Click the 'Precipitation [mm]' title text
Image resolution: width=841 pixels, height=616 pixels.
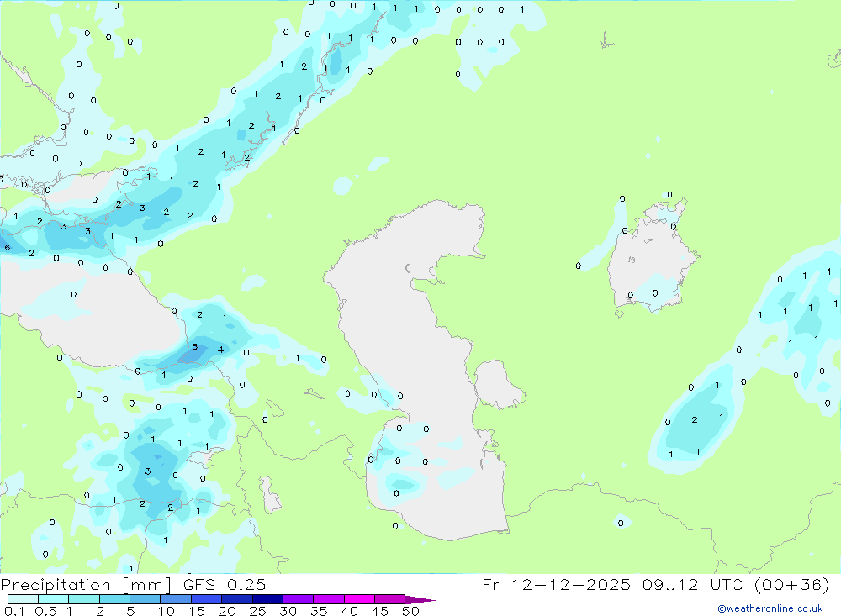(x=86, y=585)
